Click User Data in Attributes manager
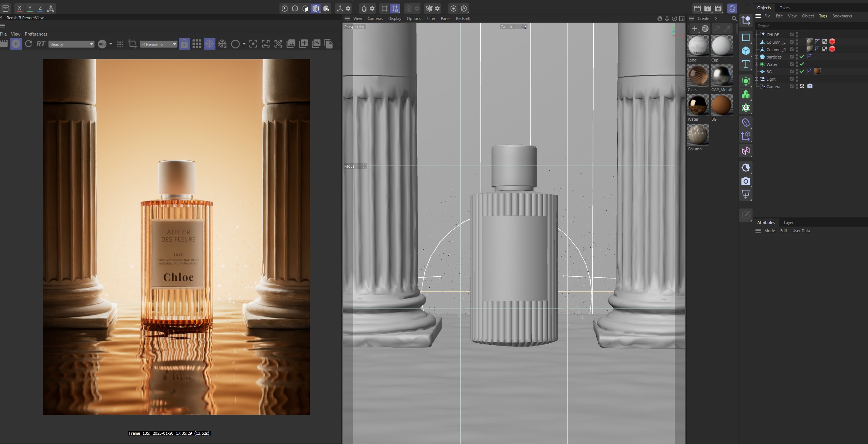 point(801,230)
